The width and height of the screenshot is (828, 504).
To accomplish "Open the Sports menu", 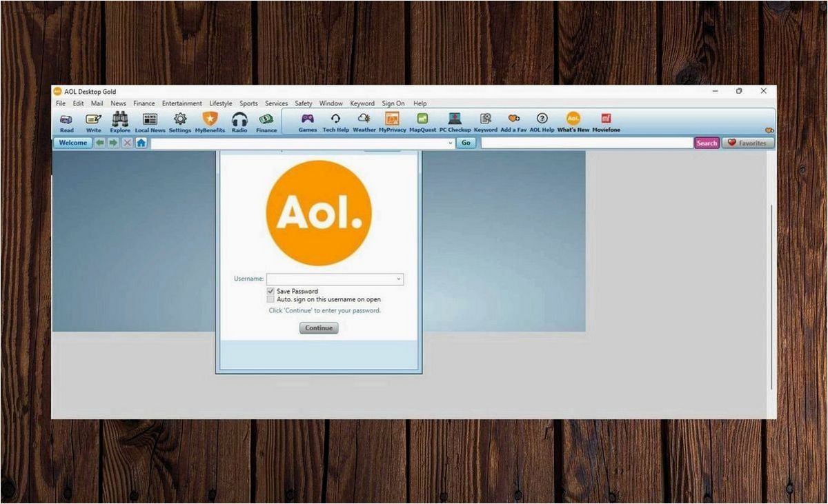I will [248, 103].
